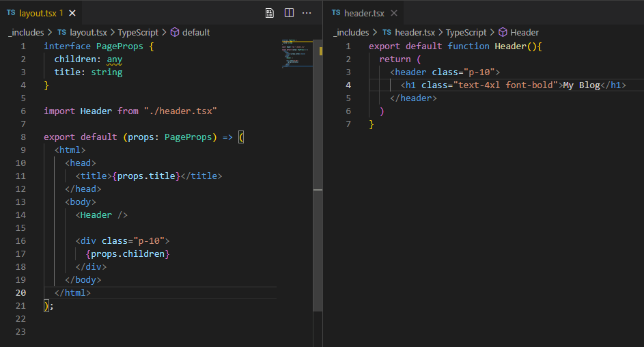Click the 'export' keyword on line 8
Image resolution: width=644 pixels, height=347 pixels.
point(59,137)
